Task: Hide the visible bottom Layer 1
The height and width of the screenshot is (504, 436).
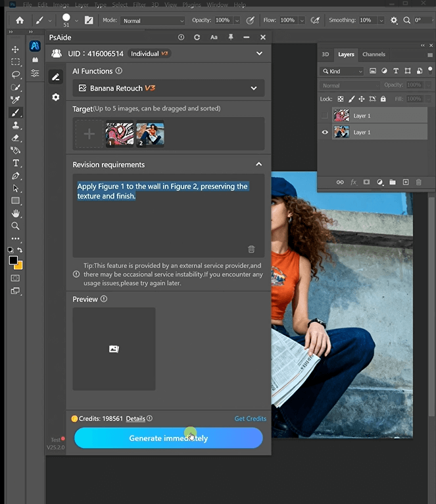Action: (x=325, y=132)
